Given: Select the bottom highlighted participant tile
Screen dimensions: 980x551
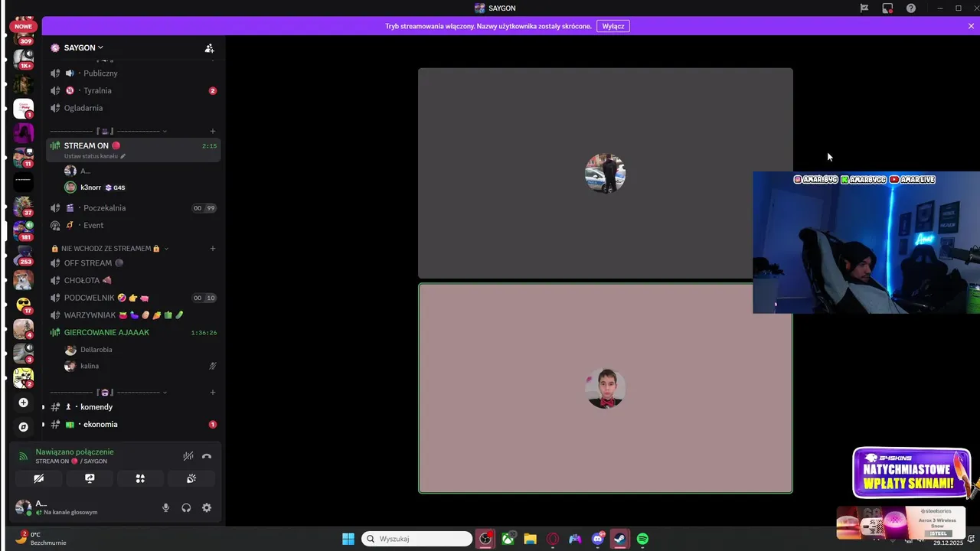Looking at the screenshot, I should [605, 388].
